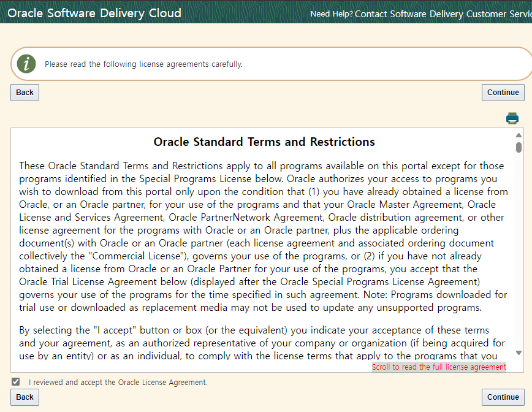Click the bottom Continue button
The height and width of the screenshot is (412, 532).
(503, 397)
